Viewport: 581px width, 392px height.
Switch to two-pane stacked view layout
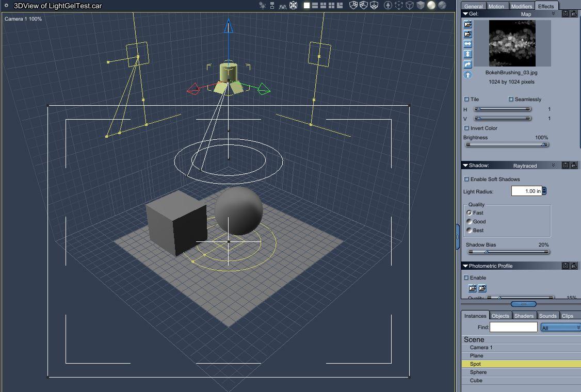[315, 6]
